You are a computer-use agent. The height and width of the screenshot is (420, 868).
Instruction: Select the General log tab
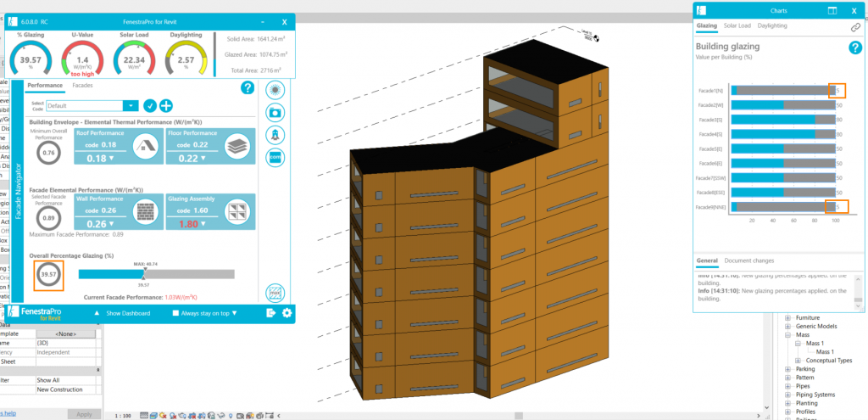click(x=707, y=260)
